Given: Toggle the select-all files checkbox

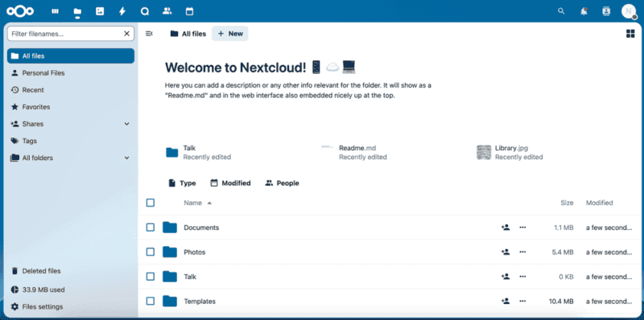Looking at the screenshot, I should (x=151, y=203).
